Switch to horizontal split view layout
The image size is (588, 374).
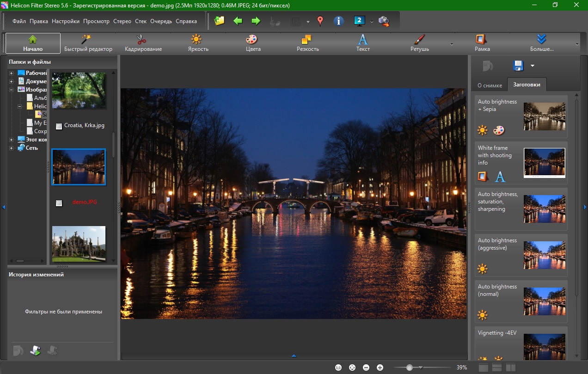(497, 368)
